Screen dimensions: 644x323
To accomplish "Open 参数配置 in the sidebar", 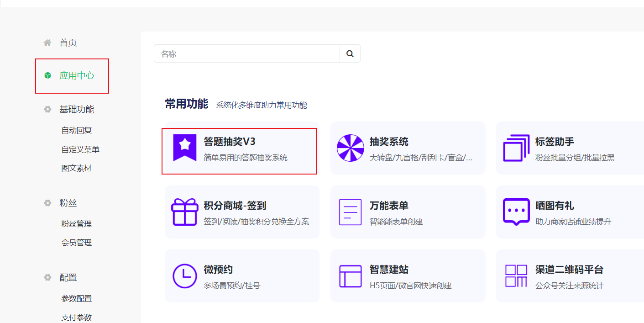I will (x=77, y=298).
